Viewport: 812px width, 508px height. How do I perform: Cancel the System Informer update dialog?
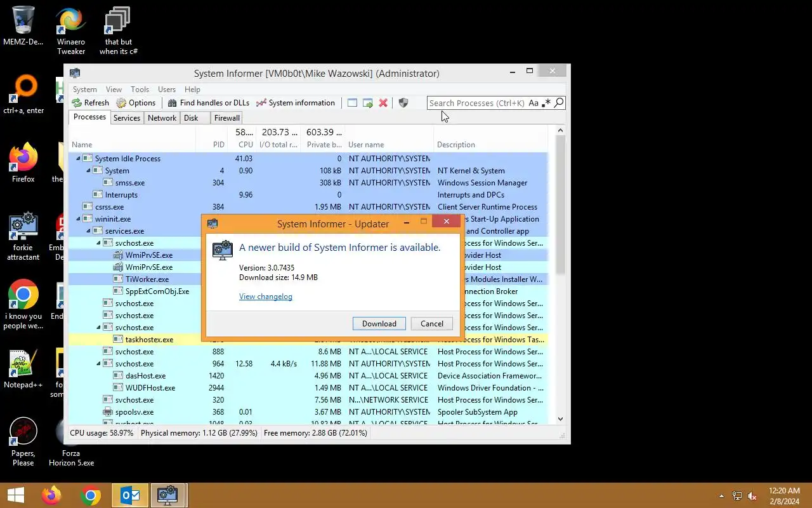point(432,324)
